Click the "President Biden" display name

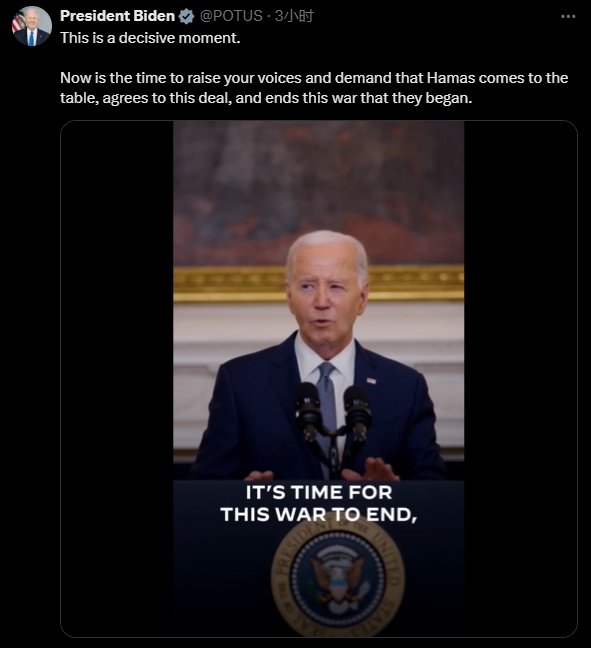[x=117, y=16]
